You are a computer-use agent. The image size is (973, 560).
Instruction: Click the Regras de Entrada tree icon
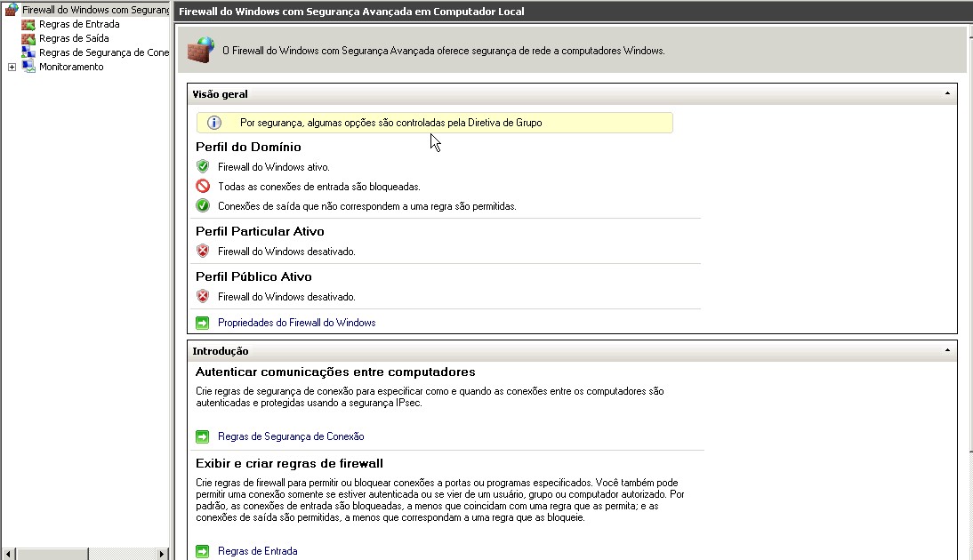[28, 25]
